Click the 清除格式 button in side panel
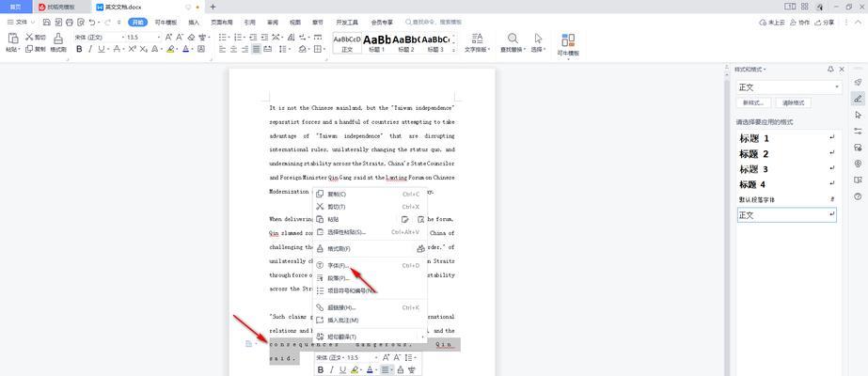This screenshot has width=868, height=376. point(794,102)
